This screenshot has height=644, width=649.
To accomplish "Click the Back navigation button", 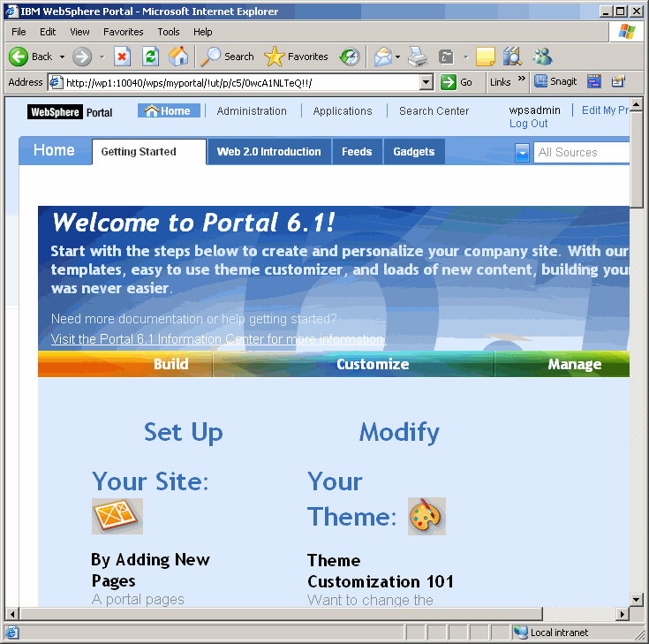I will coord(31,57).
